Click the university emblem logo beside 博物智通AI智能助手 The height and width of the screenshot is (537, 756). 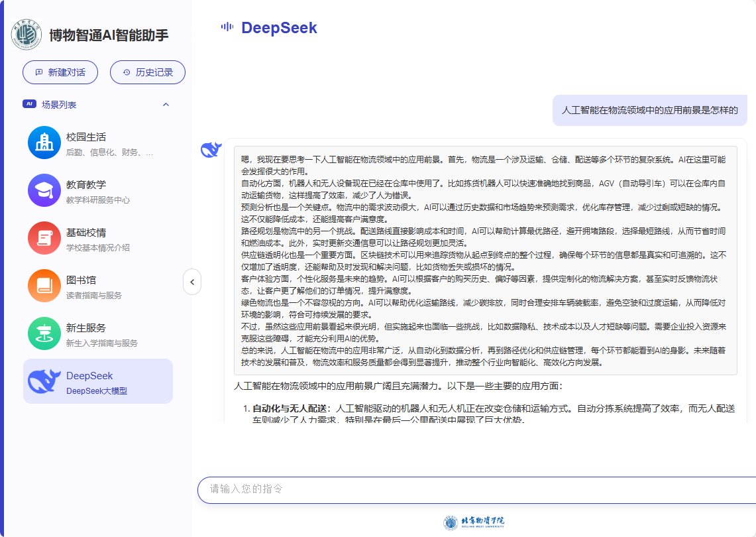(x=27, y=34)
